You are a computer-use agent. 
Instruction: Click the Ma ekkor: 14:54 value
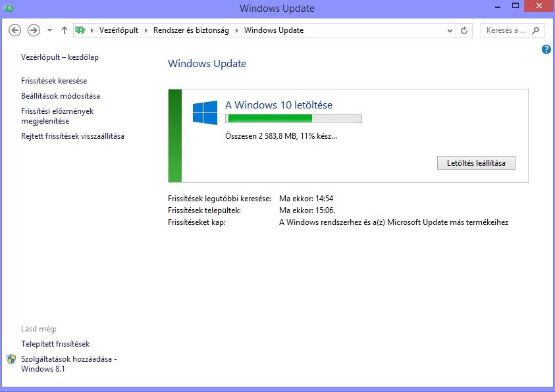click(x=306, y=199)
